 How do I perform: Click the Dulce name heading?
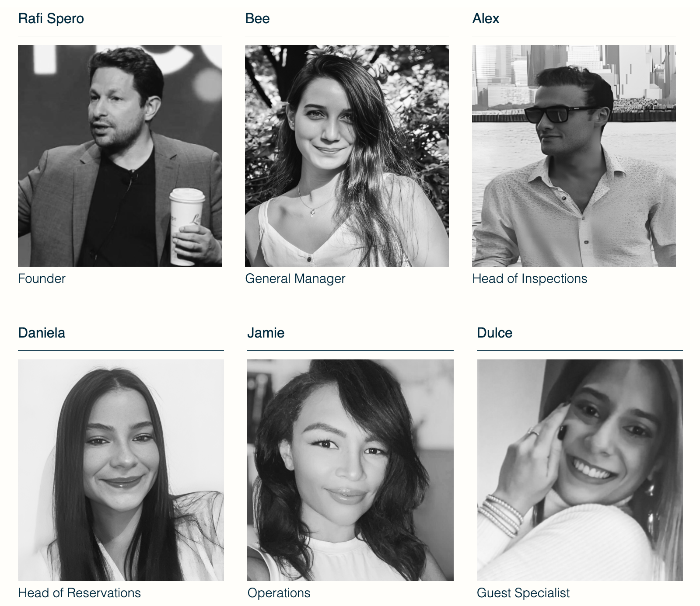[x=494, y=333]
